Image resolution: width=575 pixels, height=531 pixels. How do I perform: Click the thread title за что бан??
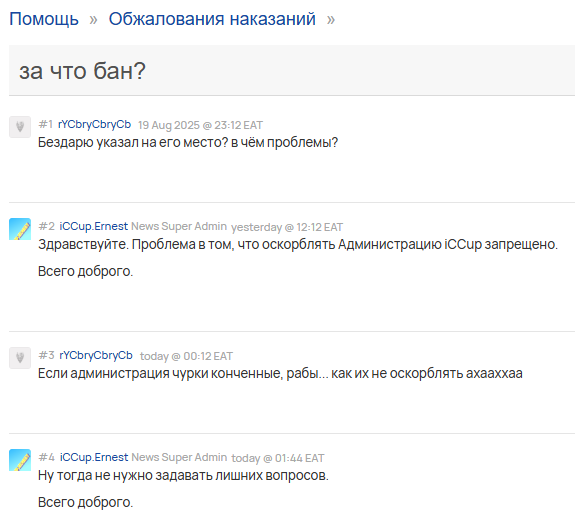[x=83, y=71]
